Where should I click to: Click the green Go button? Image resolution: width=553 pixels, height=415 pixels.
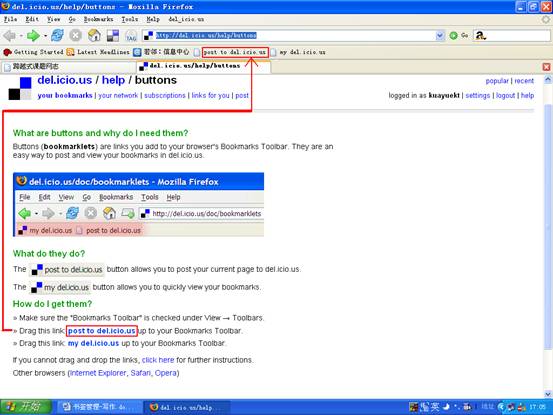tap(459, 35)
